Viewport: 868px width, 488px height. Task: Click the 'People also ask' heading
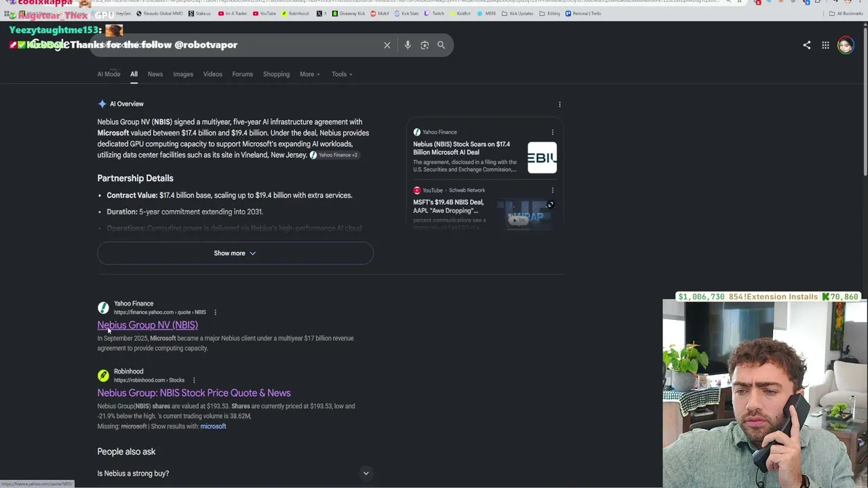[126, 451]
